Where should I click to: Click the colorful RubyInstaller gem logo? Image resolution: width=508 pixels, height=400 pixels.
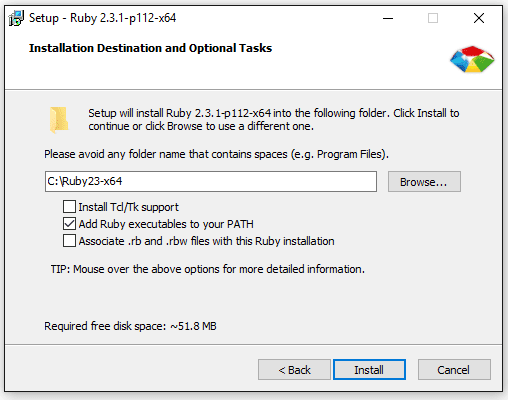click(472, 59)
